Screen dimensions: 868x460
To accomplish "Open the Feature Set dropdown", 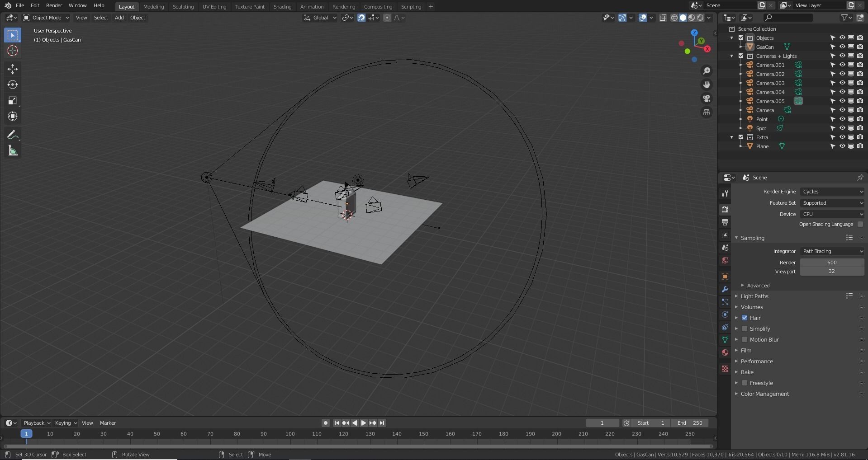I will coord(832,203).
